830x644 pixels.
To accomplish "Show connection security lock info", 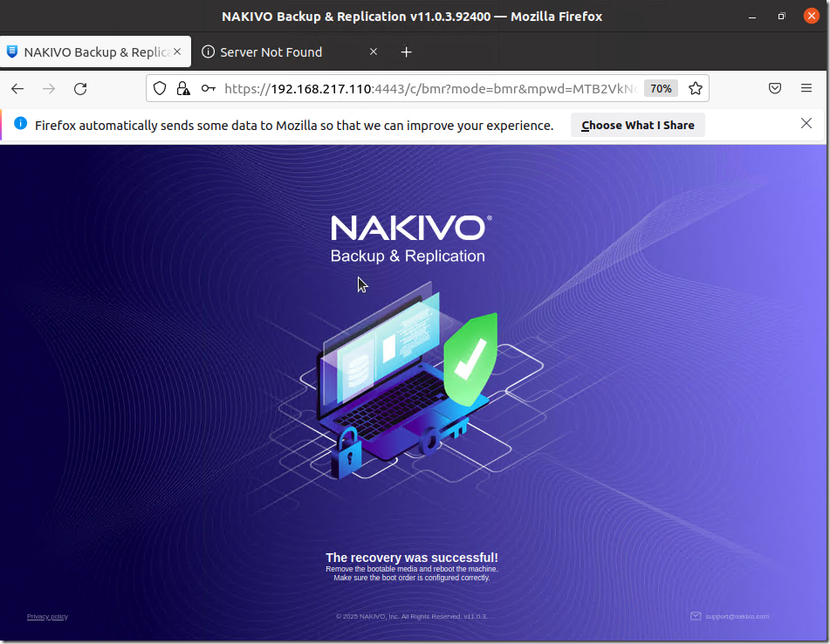I will (183, 88).
